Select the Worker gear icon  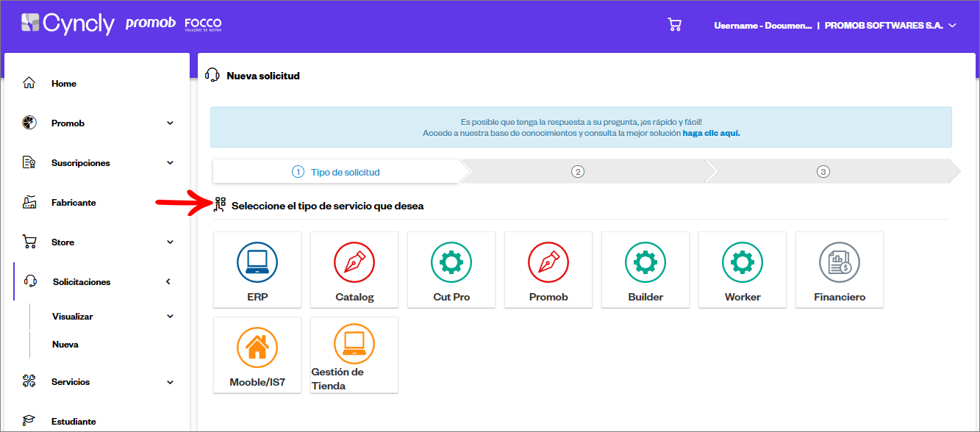click(x=743, y=262)
